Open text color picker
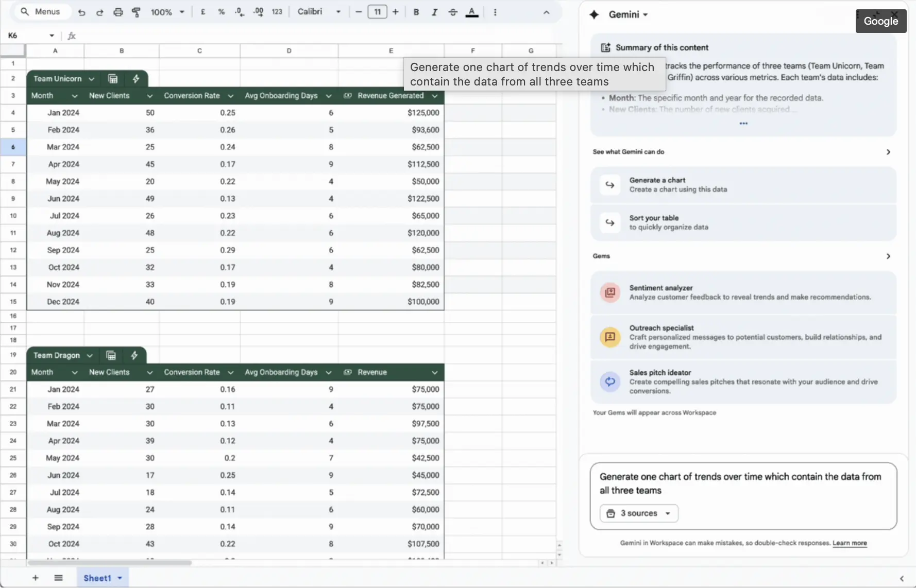This screenshot has height=588, width=916. (471, 12)
